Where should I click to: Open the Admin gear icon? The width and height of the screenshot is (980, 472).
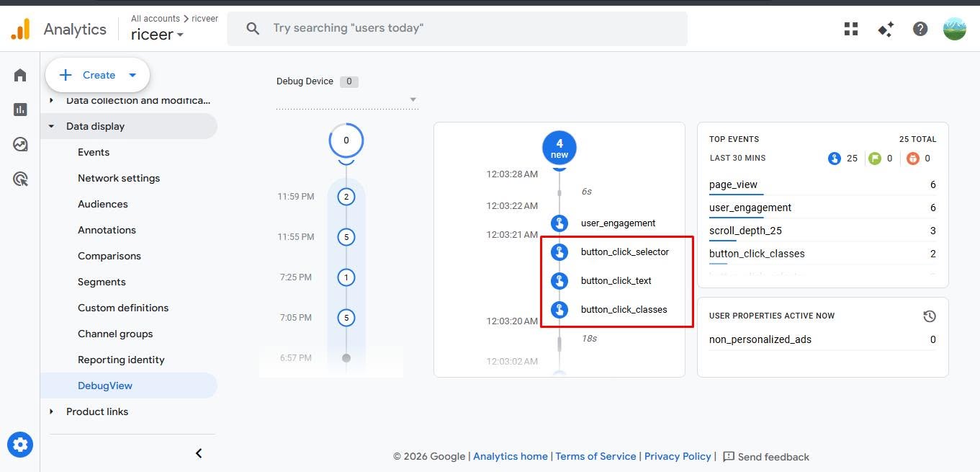pos(20,445)
